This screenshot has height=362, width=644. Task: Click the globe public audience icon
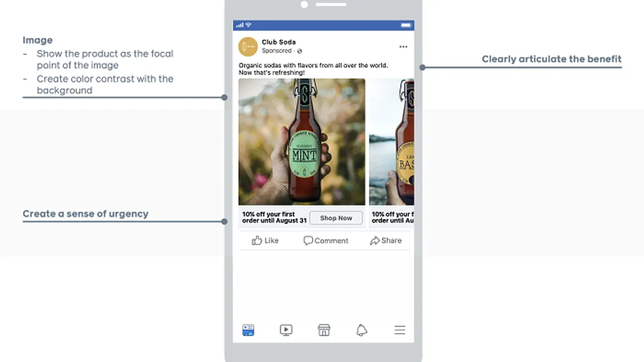coord(299,51)
